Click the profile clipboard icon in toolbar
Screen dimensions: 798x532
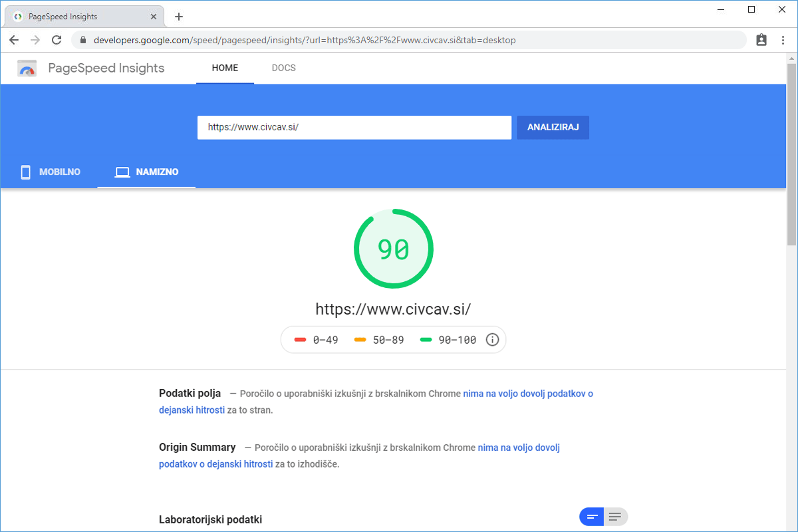coord(761,40)
